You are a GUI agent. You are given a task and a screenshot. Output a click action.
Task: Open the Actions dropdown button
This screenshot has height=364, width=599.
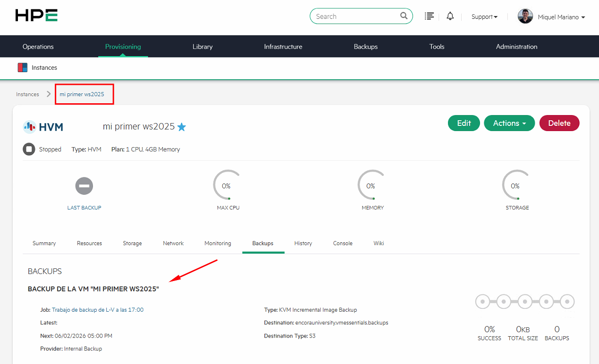(509, 123)
